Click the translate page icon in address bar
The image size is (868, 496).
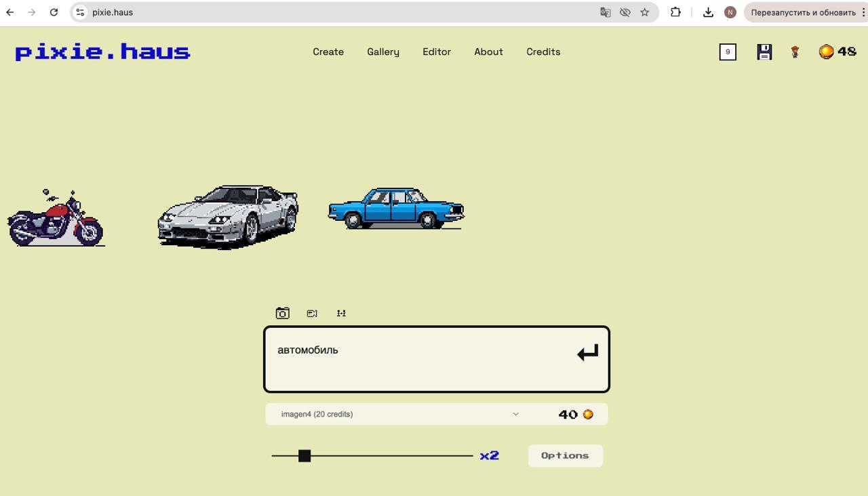[x=605, y=12]
